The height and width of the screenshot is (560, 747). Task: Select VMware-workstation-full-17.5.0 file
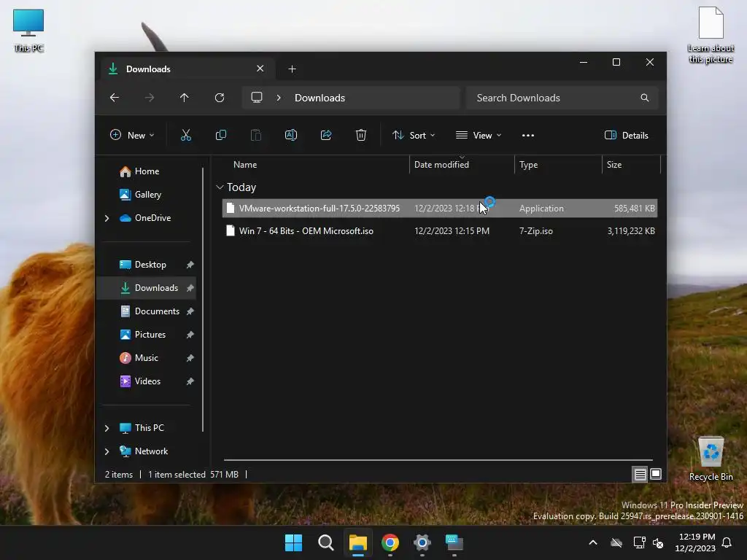(x=440, y=209)
